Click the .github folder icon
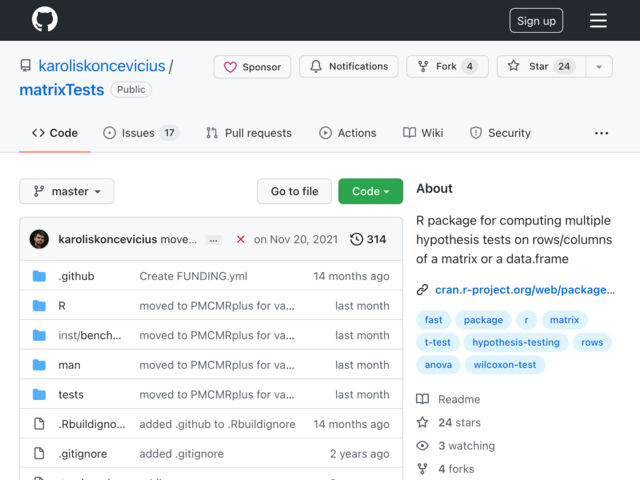The width and height of the screenshot is (640, 480). (39, 276)
